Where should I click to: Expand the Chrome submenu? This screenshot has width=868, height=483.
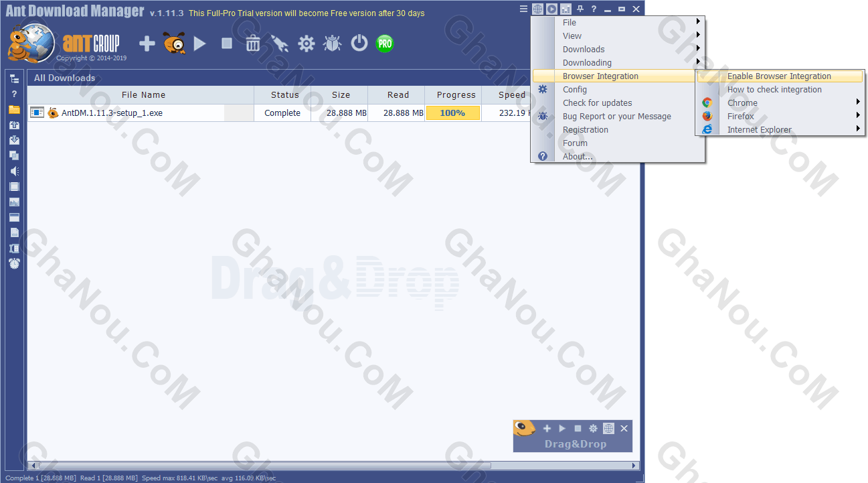(x=780, y=103)
